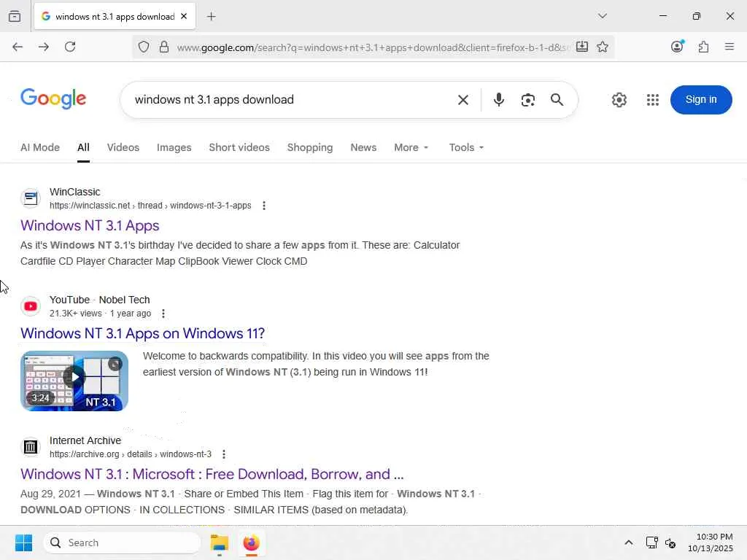Search by image with Google Lens
Viewport: 747px width, 560px height.
click(x=527, y=99)
